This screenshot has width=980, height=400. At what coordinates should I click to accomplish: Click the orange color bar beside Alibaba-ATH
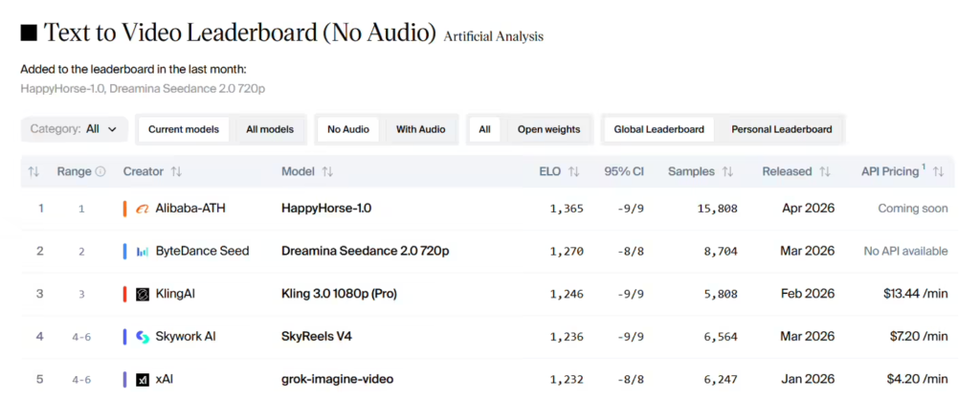tap(125, 209)
